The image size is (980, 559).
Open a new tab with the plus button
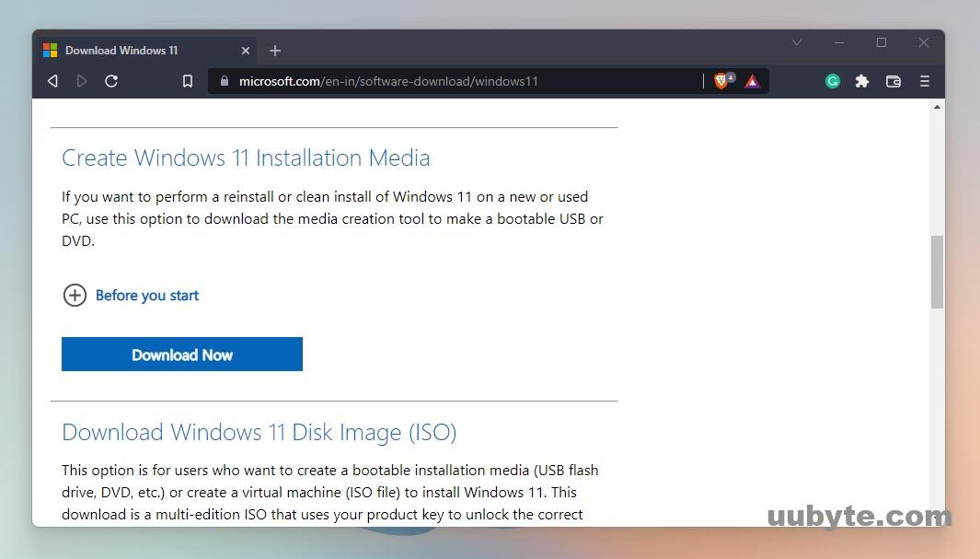click(x=274, y=51)
